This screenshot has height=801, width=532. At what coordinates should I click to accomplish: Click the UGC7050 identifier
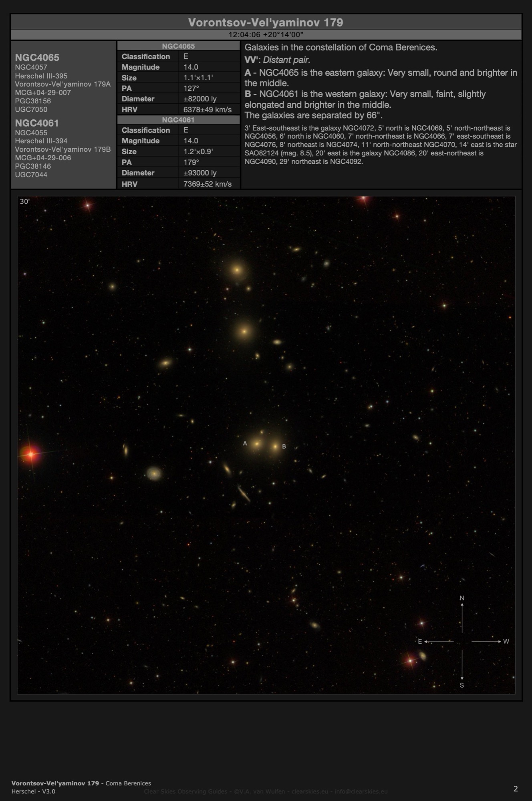tap(31, 109)
